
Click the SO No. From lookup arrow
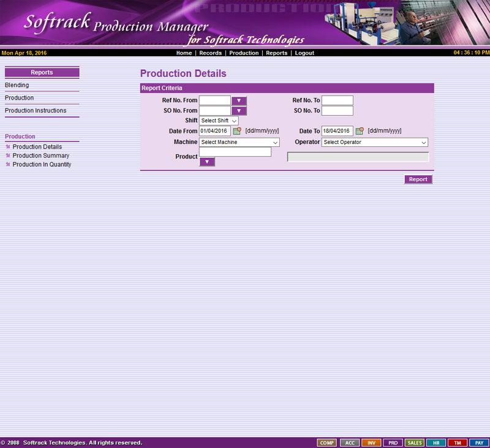tap(239, 111)
